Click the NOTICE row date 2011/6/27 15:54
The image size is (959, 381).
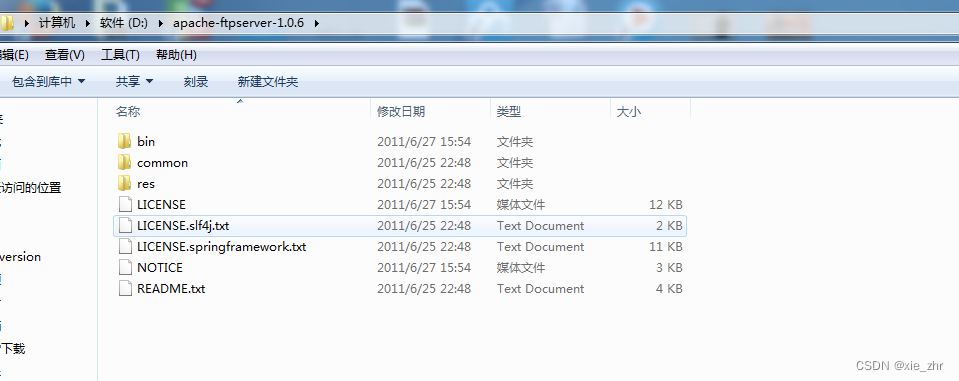tap(424, 267)
